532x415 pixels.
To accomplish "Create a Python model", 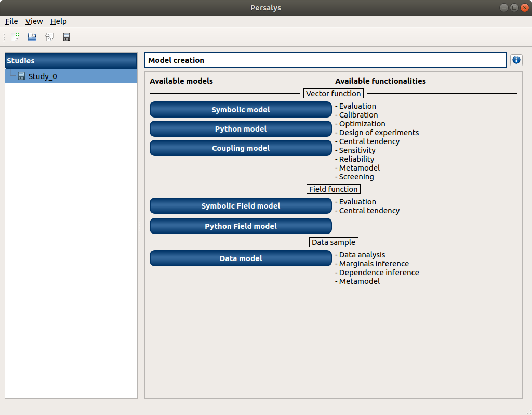I will tap(241, 129).
